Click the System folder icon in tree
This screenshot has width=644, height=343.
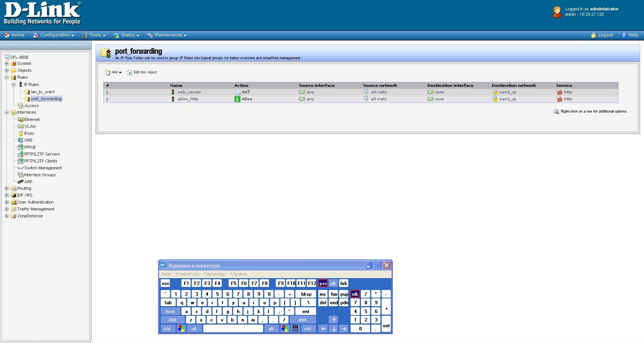[x=14, y=64]
